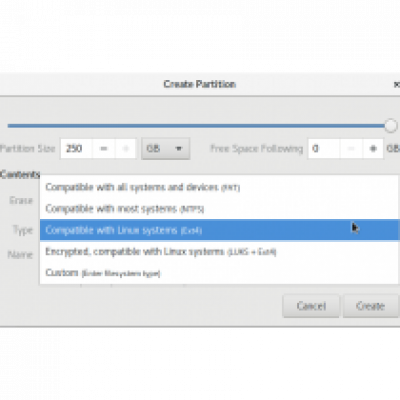Focus the Free Space Following field showing 0
Viewport: 400px width, 400px height.
[324, 148]
